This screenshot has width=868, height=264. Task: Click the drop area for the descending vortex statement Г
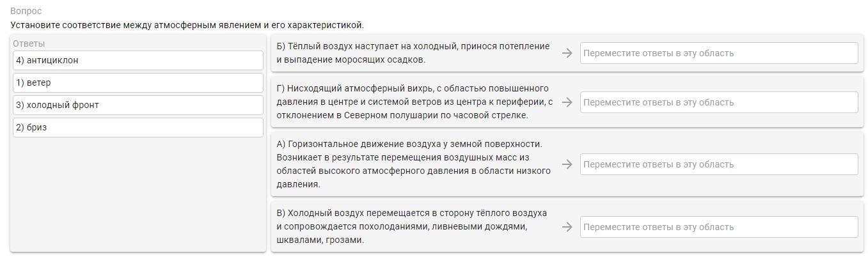pos(719,102)
